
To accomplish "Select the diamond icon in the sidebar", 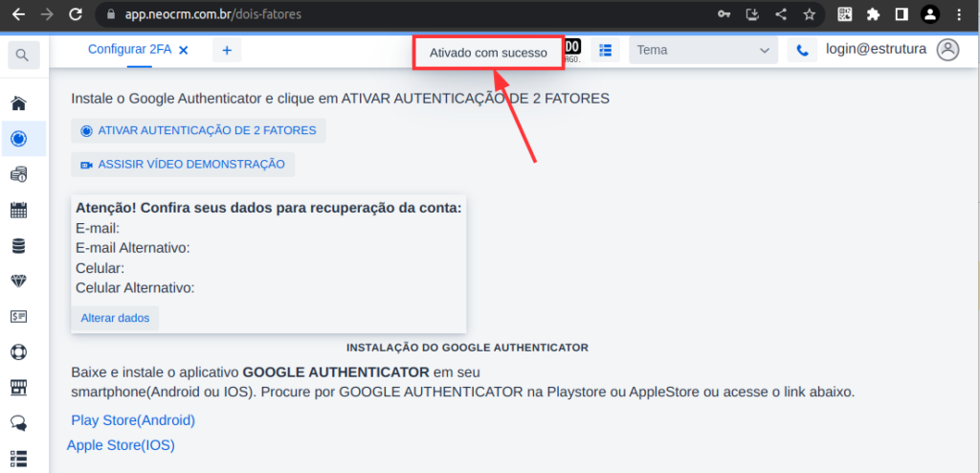I will (18, 281).
